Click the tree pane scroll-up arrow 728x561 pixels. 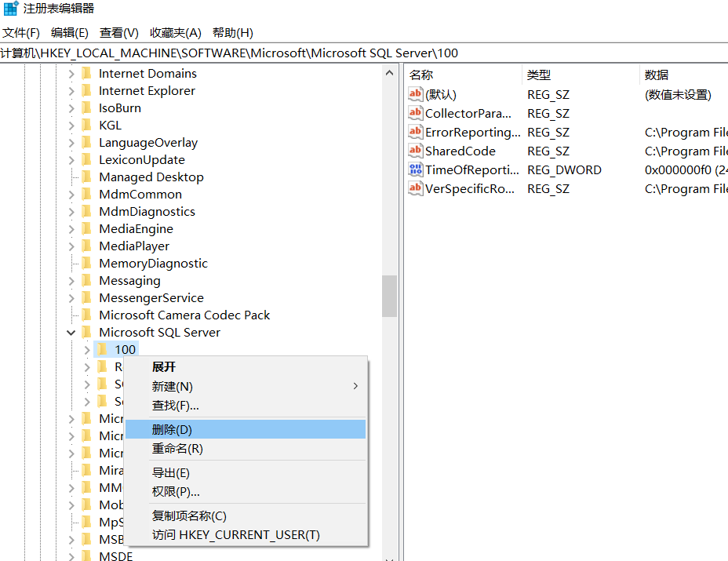click(x=390, y=73)
